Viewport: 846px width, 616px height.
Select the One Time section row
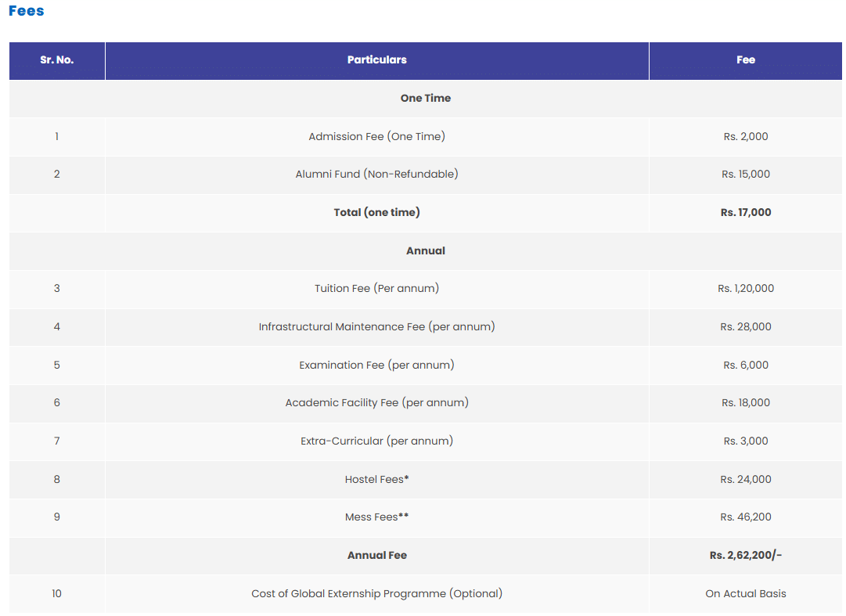pos(425,99)
